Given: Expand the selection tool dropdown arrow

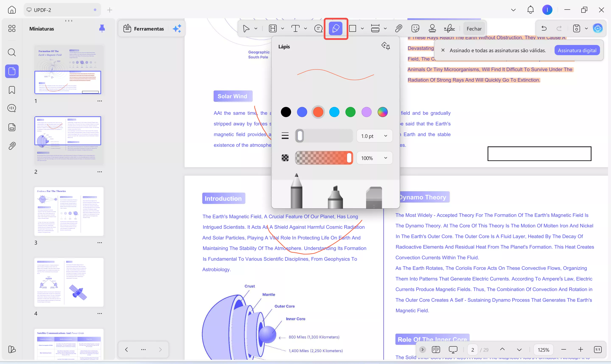Looking at the screenshot, I should (256, 28).
